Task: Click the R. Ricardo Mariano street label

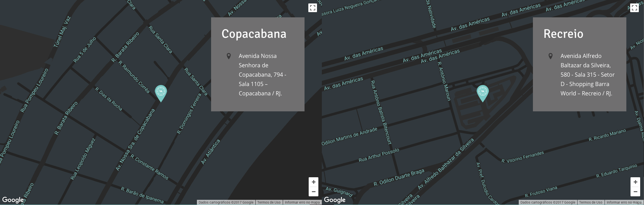Action: tap(607, 135)
